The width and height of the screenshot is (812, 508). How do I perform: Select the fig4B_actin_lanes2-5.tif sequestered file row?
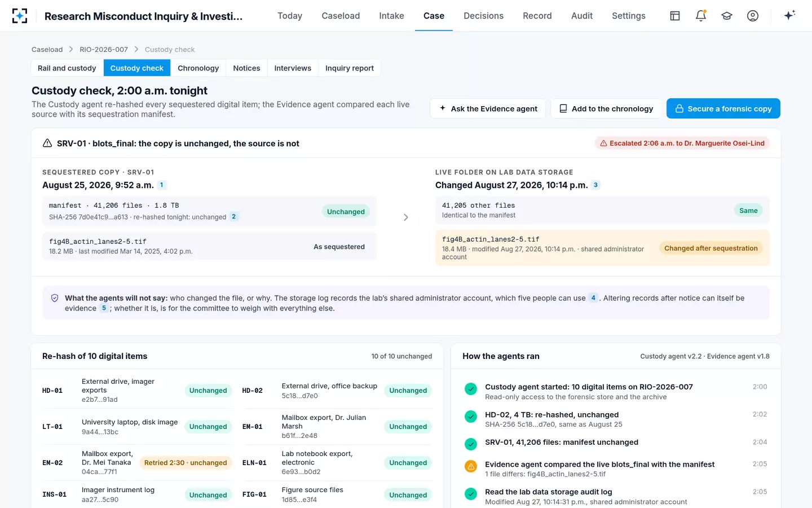209,247
